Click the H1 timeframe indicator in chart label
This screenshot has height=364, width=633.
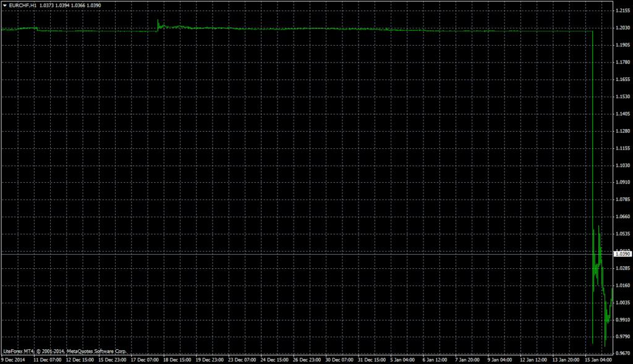(35, 5)
